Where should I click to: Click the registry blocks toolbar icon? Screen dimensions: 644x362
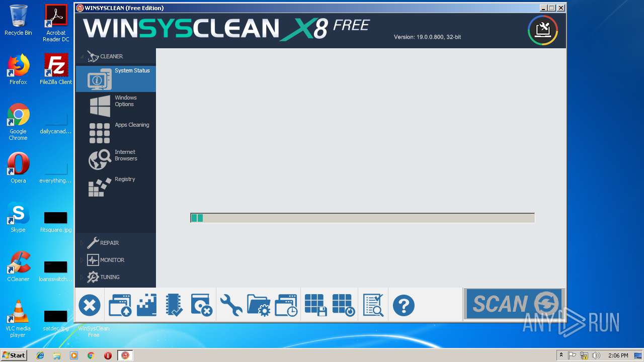(x=147, y=305)
